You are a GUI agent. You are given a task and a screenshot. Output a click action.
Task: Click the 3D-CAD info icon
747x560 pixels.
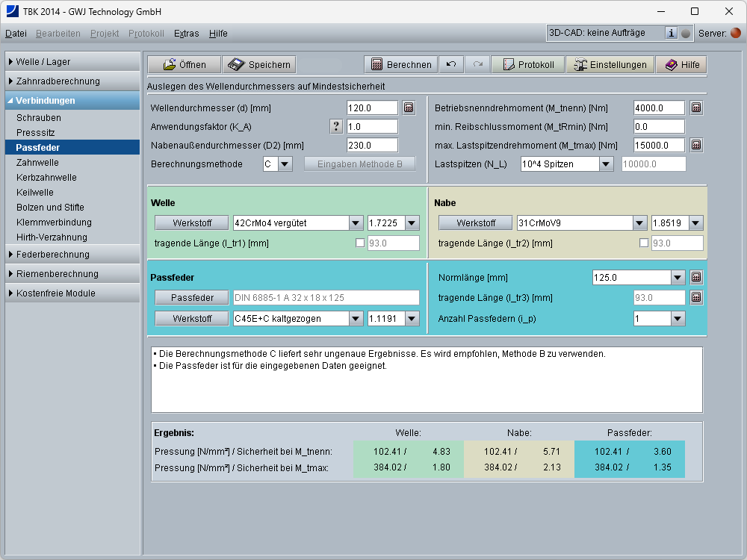pyautogui.click(x=671, y=33)
